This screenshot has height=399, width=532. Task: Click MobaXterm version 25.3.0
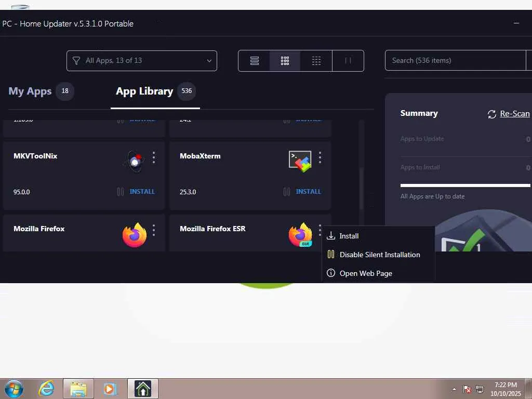pyautogui.click(x=188, y=192)
